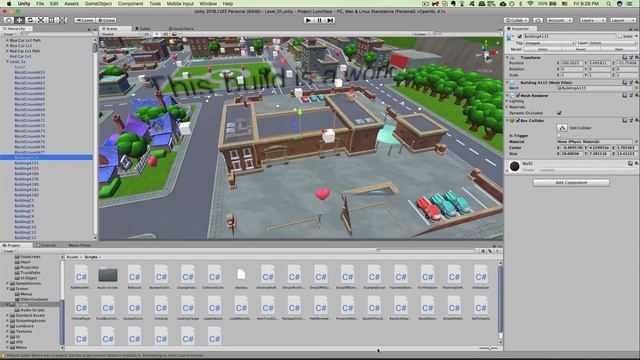This screenshot has width=640, height=360.
Task: Click the Play button
Action: pos(309,20)
